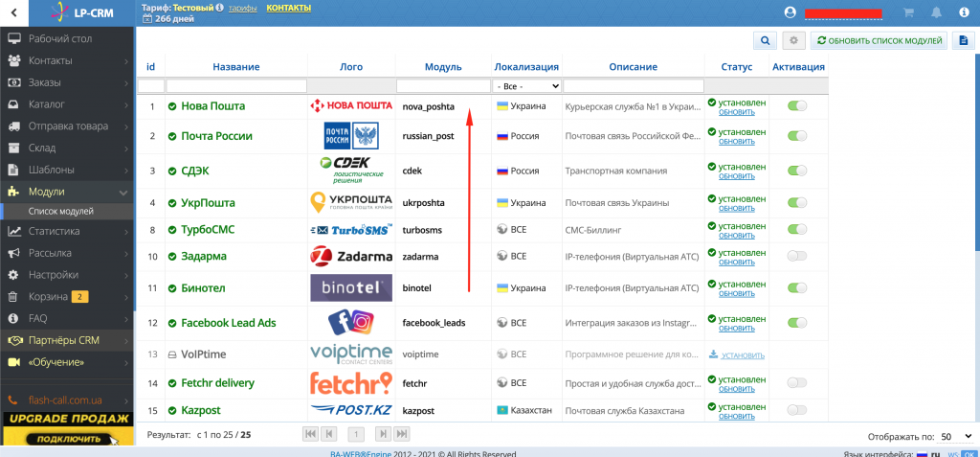This screenshot has height=457, width=980.
Task: Expand Контакты in sidebar
Action: tap(68, 60)
